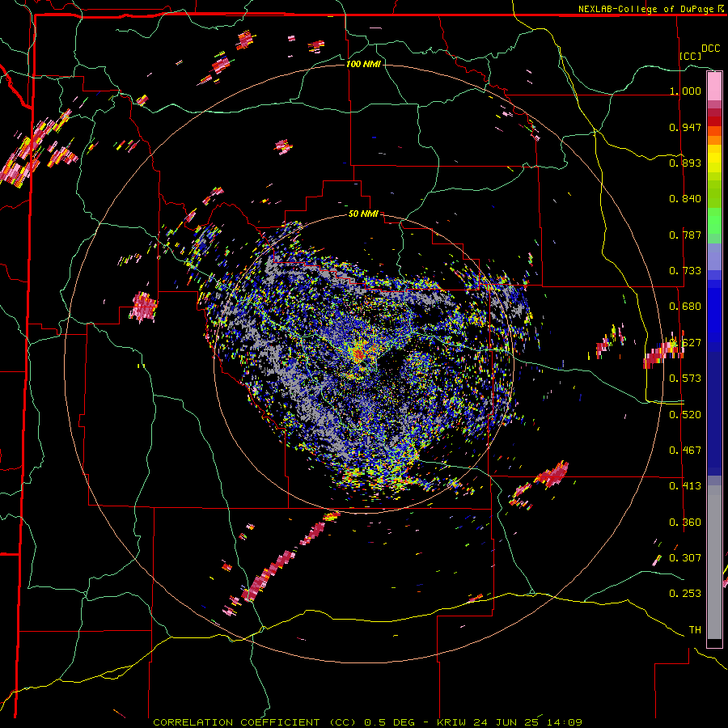Select the 0.680 scale value
Image resolution: width=728 pixels, height=728 pixels.
[685, 307]
